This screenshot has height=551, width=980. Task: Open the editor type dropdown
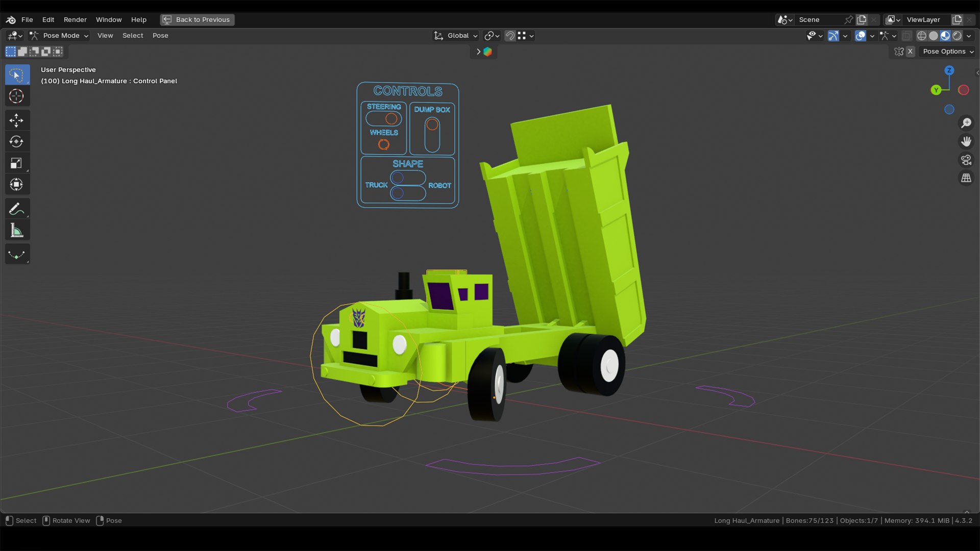[x=15, y=36]
